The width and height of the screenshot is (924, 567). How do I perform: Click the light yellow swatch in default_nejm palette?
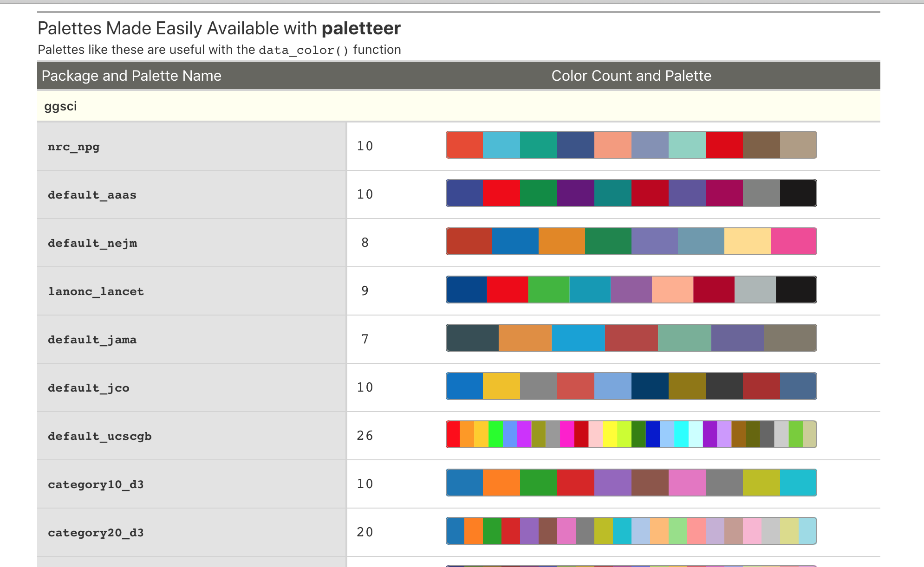tap(747, 241)
